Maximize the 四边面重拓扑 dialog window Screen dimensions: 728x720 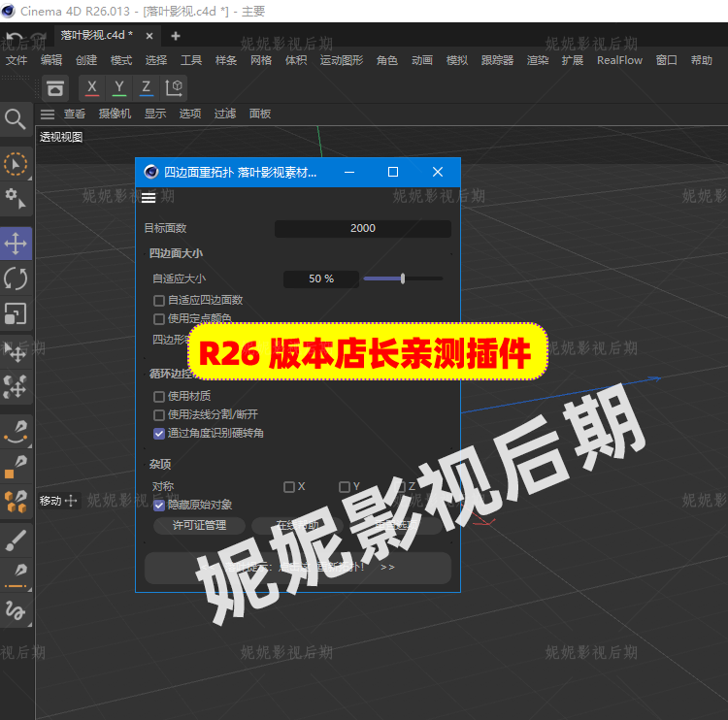393,172
